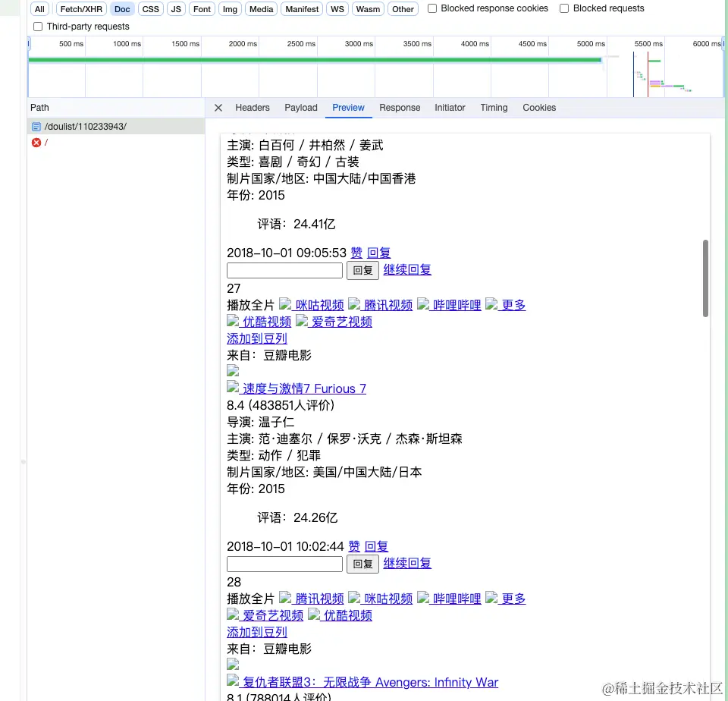Image resolution: width=728 pixels, height=701 pixels.
Task: Click 添加到豆列 link under item 28
Action: (257, 632)
